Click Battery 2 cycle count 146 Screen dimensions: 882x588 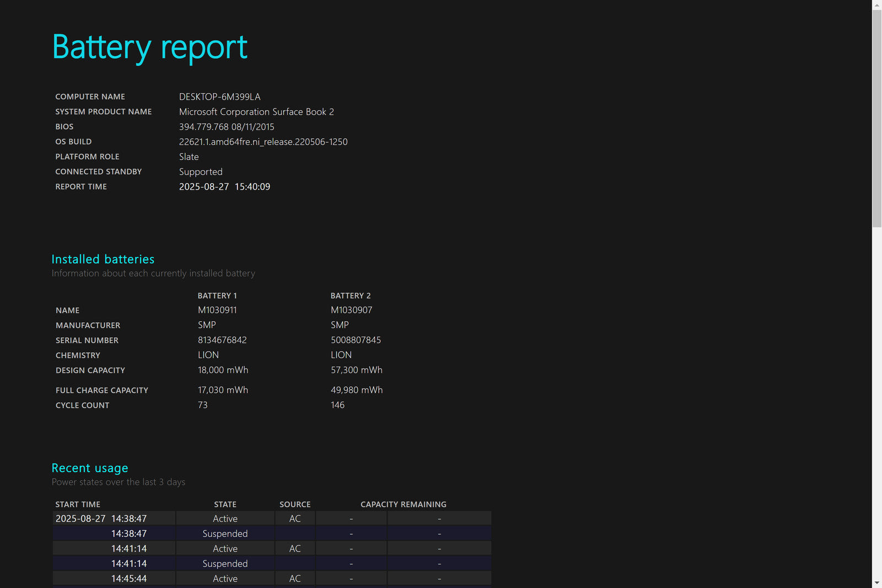click(337, 405)
